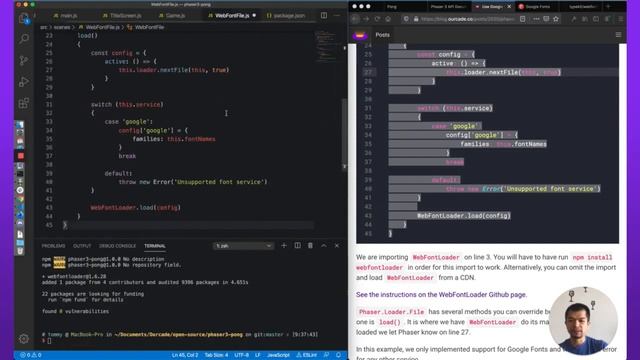This screenshot has height=360, width=640.
Task: Change Tab Size: 4 in status bar
Action: [x=216, y=355]
